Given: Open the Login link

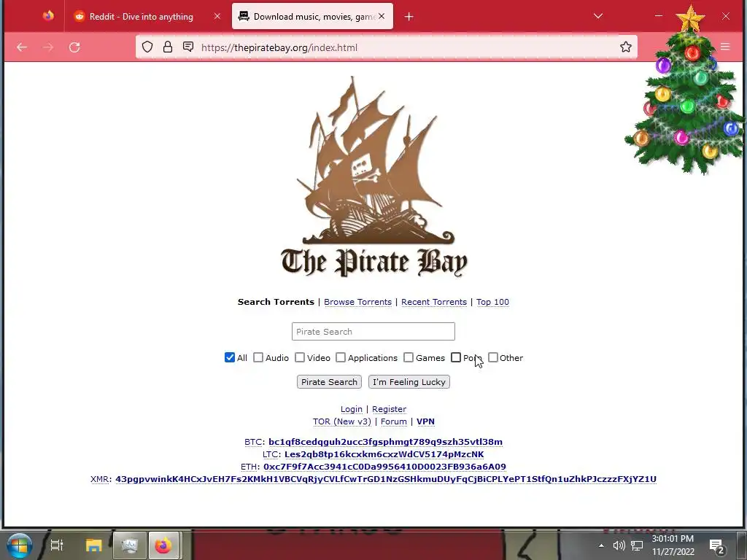Looking at the screenshot, I should click(352, 409).
